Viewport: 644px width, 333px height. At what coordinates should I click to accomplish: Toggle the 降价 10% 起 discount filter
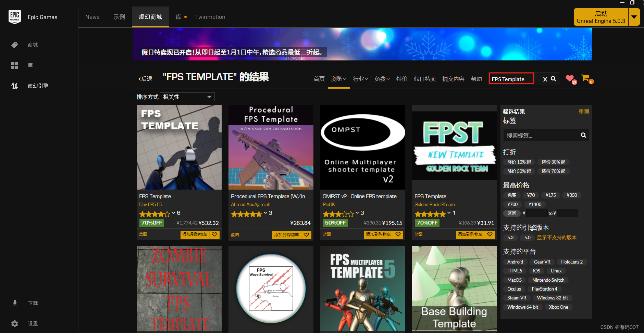(519, 162)
